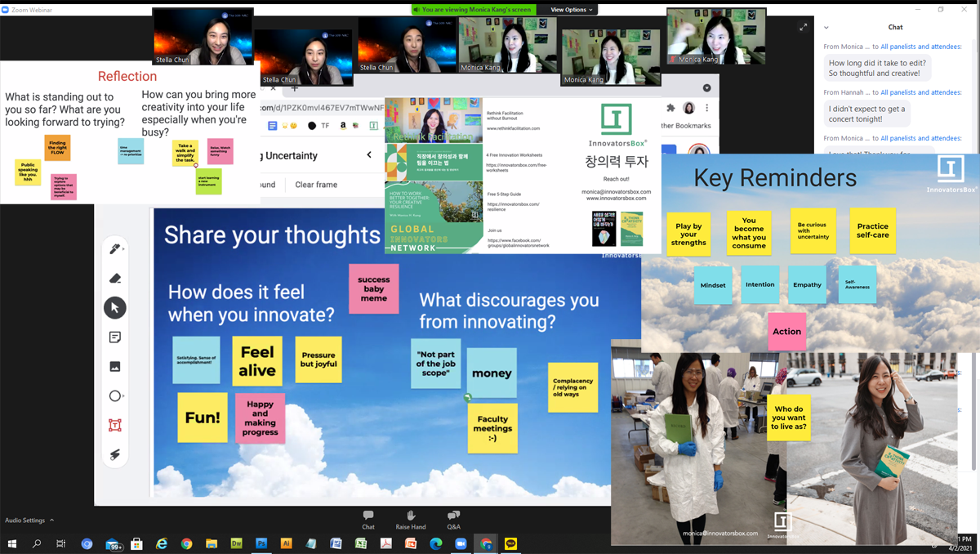The width and height of the screenshot is (980, 554).
Task: Open File Explorer from the taskbar
Action: (212, 543)
